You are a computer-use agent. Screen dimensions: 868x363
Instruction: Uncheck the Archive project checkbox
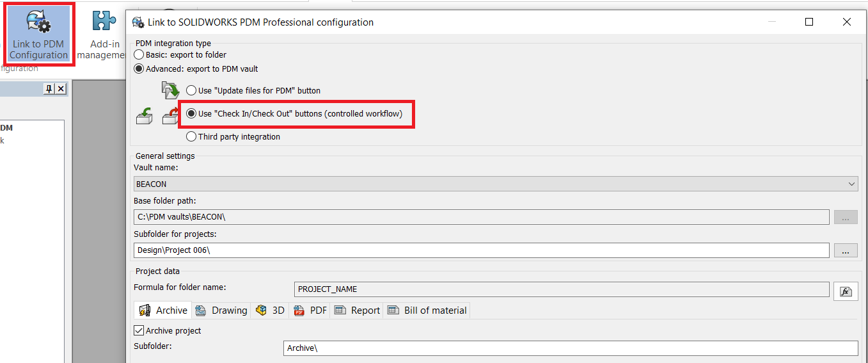click(139, 330)
